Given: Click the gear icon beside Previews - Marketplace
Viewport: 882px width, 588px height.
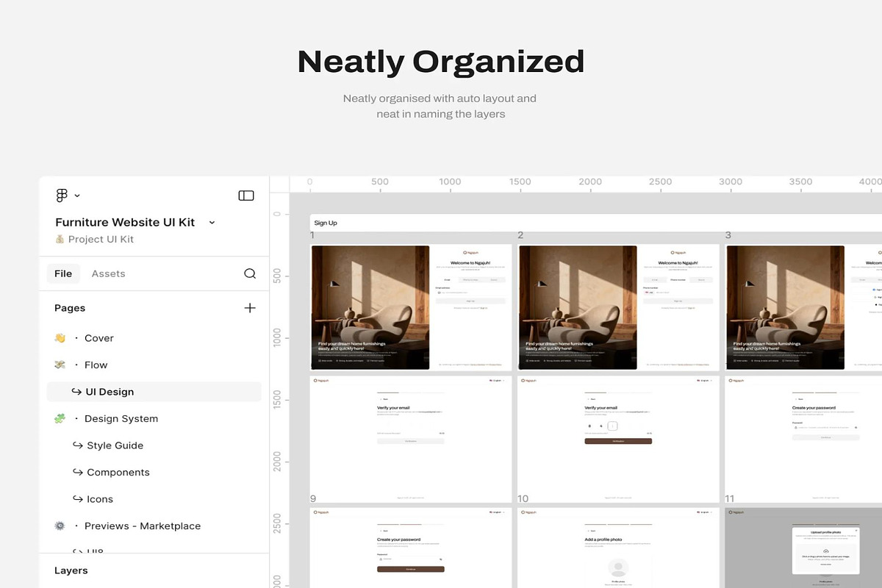Looking at the screenshot, I should coord(60,526).
